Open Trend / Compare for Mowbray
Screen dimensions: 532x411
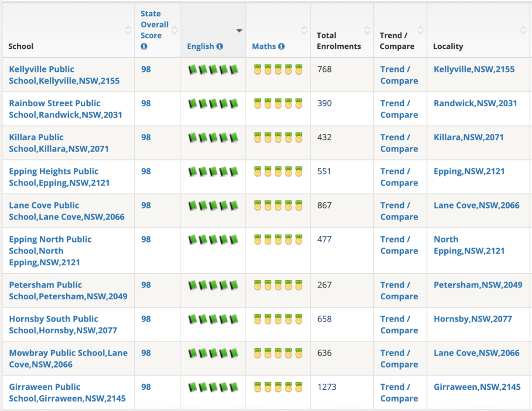click(399, 359)
